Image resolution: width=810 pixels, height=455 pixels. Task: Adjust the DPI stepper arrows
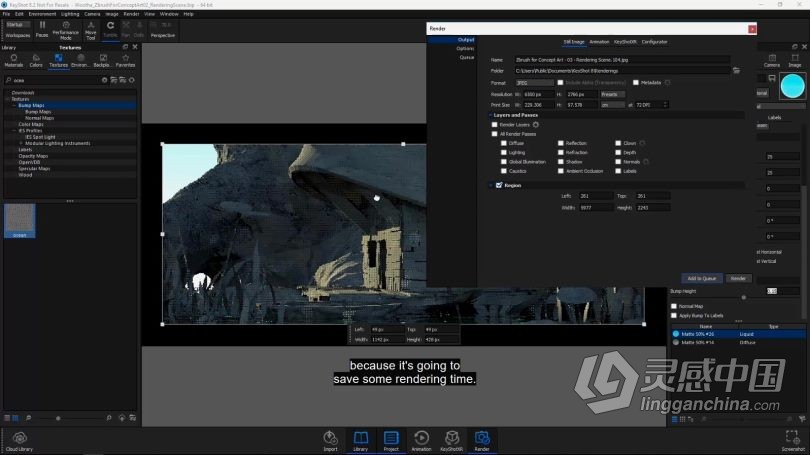pyautogui.click(x=665, y=105)
